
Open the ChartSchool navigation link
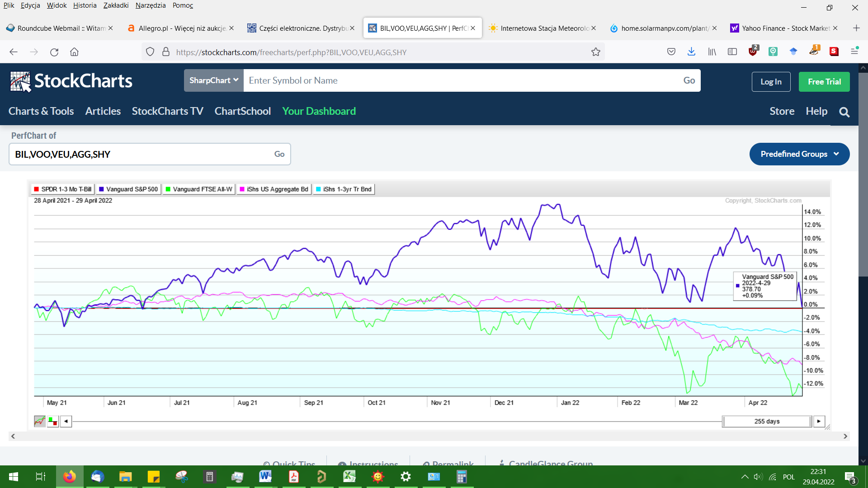(242, 111)
